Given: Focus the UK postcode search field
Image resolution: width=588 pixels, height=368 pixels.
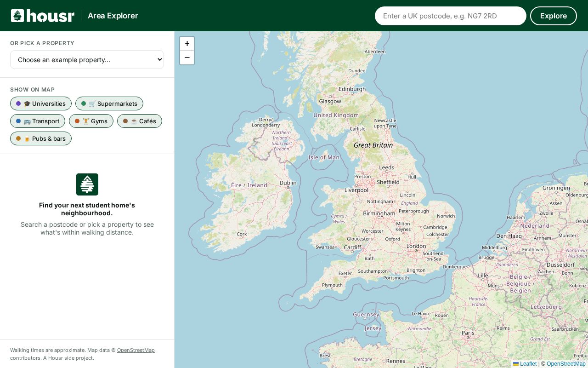Looking at the screenshot, I should click(451, 16).
